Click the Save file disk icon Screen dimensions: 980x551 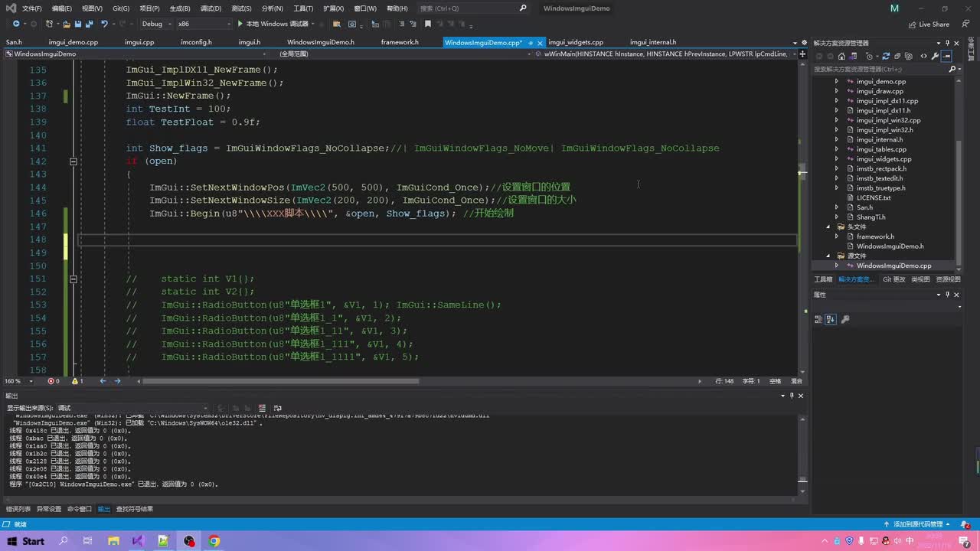click(78, 24)
